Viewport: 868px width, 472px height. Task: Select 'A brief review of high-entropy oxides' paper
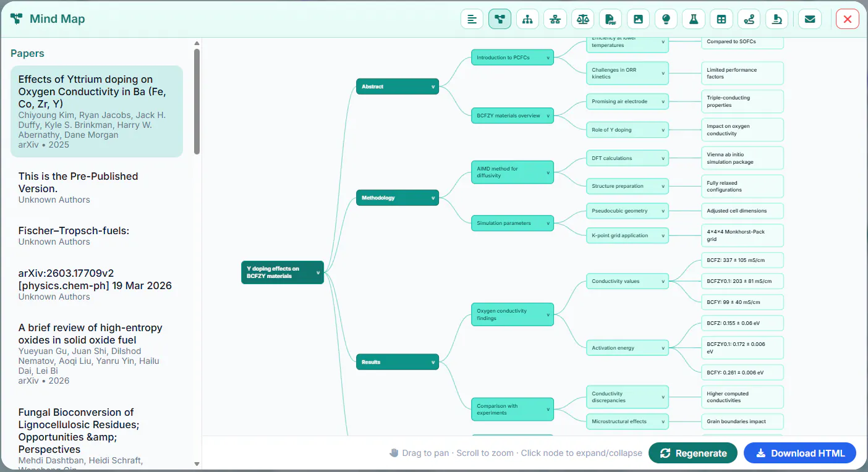[96, 353]
